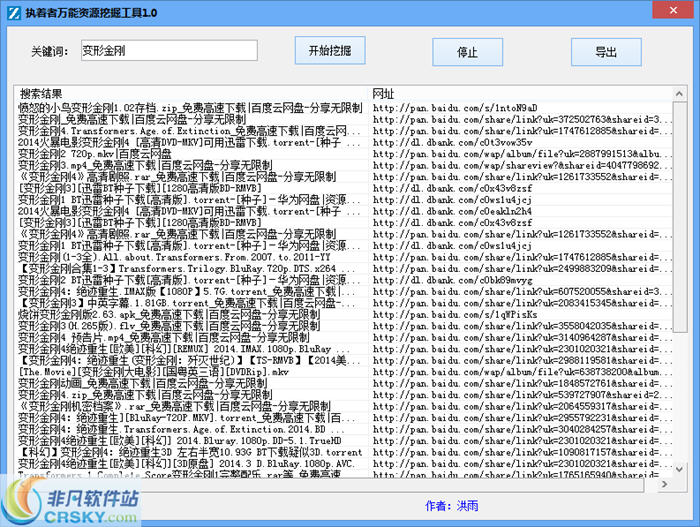Click the horizontal scrollbar right arrow

[664, 484]
